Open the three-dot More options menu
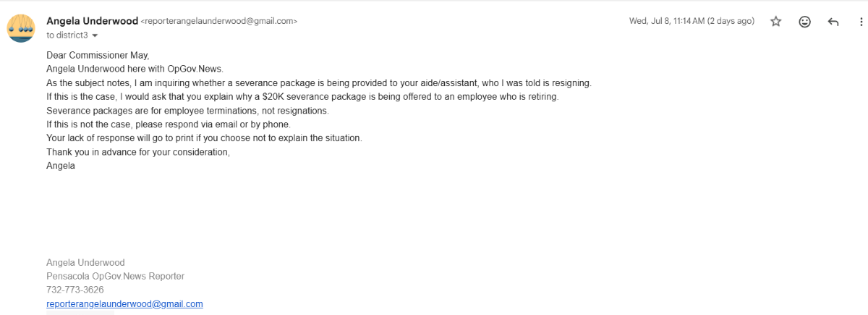The width and height of the screenshot is (868, 315). click(x=861, y=22)
